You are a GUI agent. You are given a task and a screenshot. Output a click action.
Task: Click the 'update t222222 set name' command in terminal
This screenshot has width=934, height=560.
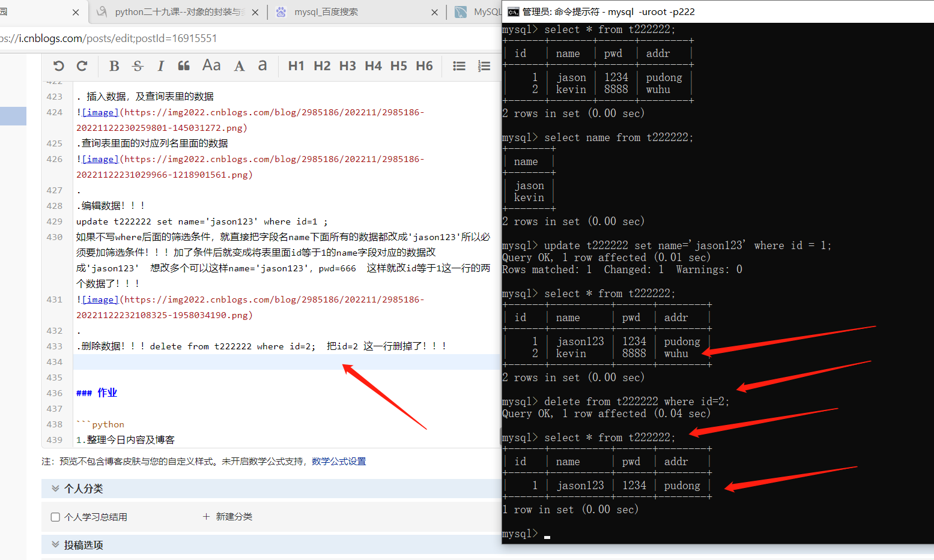688,245
